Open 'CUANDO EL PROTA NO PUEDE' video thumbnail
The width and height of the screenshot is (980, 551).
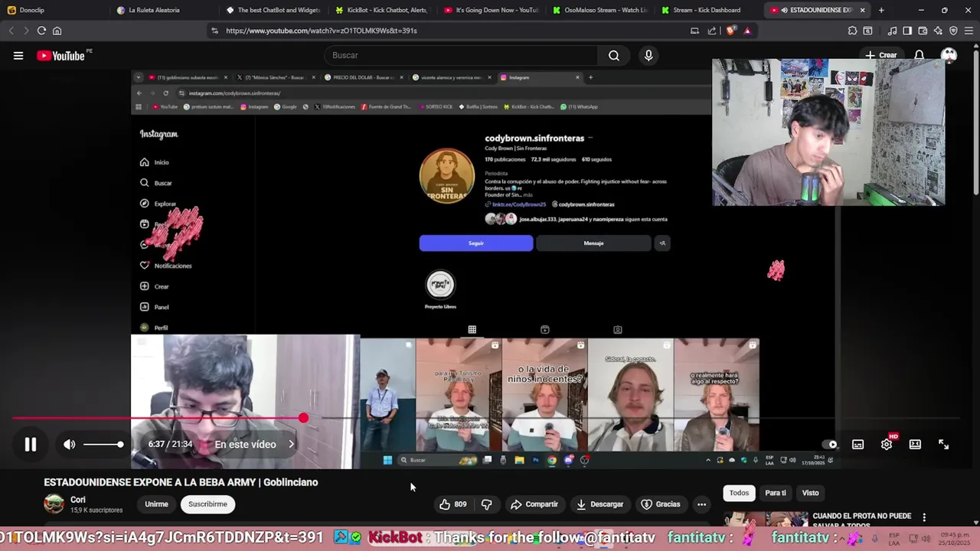point(766,520)
